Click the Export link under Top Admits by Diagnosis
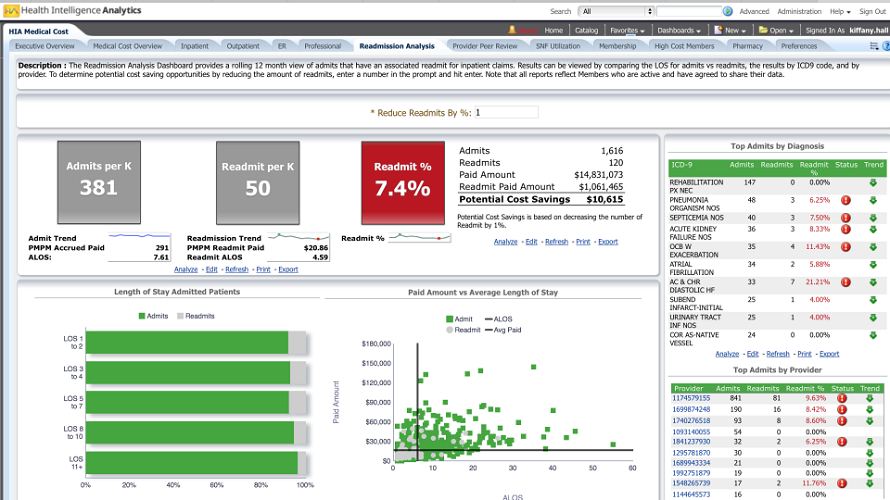The height and width of the screenshot is (500, 890). [829, 354]
